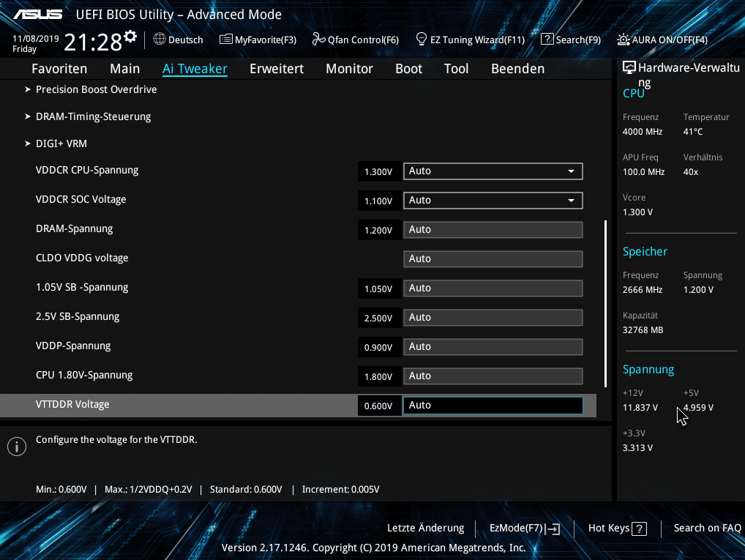Select the CLDO VDDG voltage label

pyautogui.click(x=82, y=258)
